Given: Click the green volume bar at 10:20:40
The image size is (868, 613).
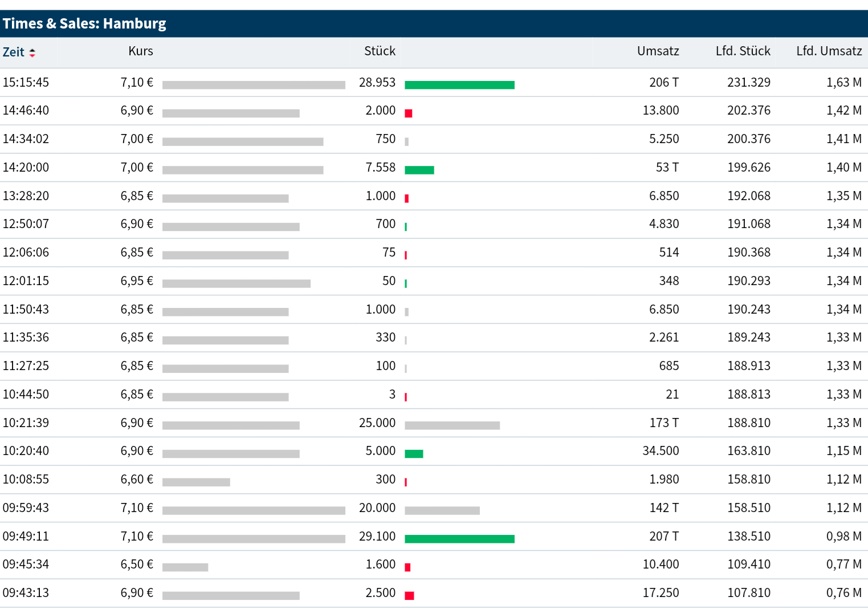Looking at the screenshot, I should 414,453.
